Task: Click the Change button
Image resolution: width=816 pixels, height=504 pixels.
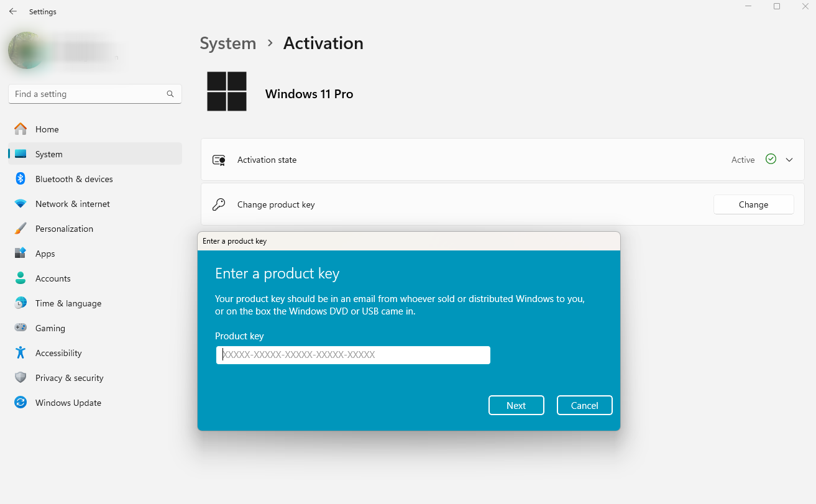Action: pos(754,204)
